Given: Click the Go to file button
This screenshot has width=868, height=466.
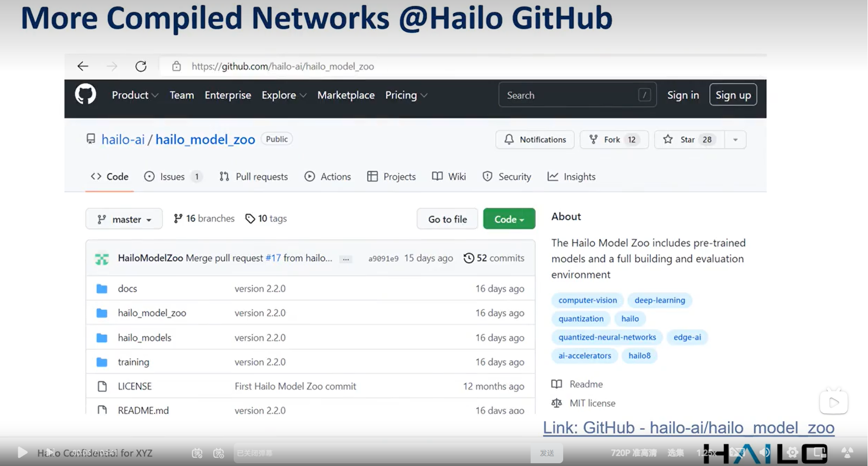Looking at the screenshot, I should [x=447, y=219].
